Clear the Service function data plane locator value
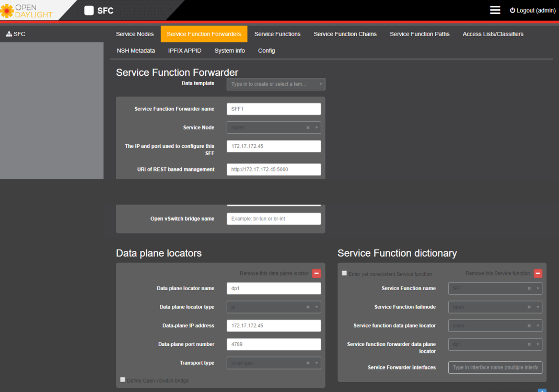Viewport: 559px width, 392px height. (x=529, y=326)
